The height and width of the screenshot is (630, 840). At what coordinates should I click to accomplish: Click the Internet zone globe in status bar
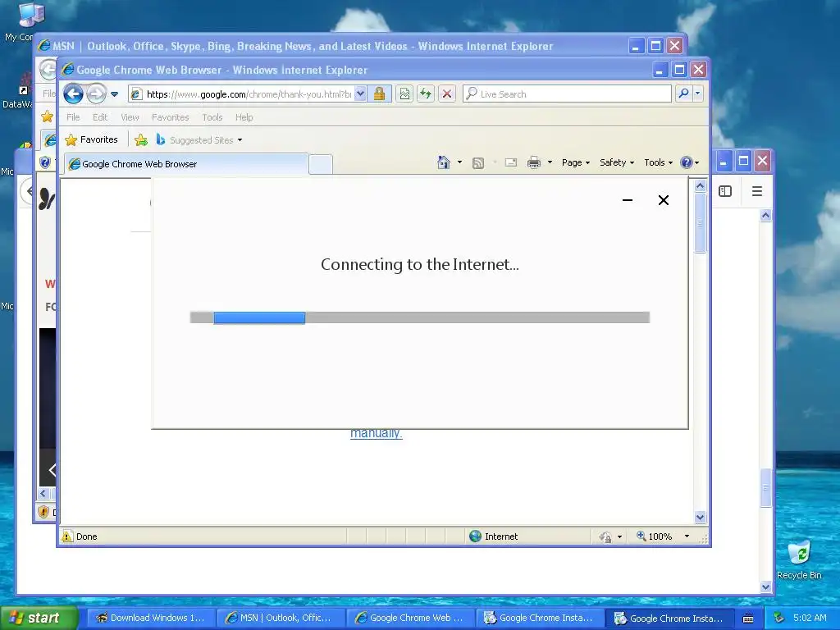click(475, 536)
